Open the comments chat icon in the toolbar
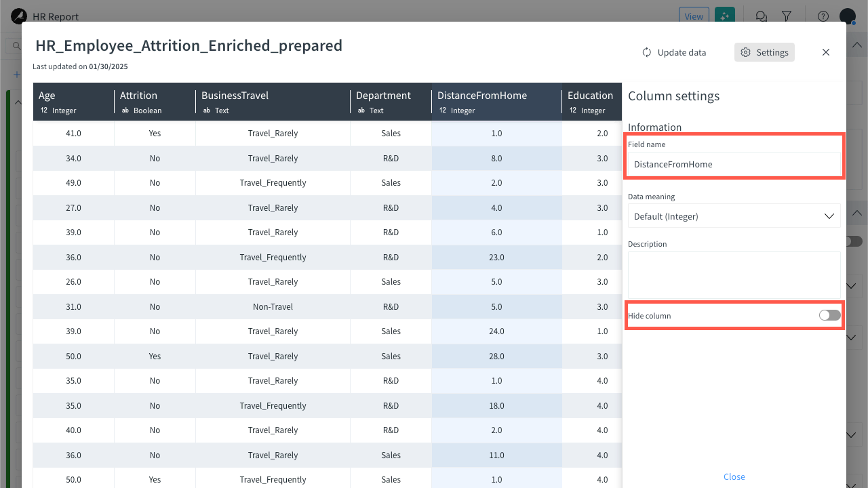The height and width of the screenshot is (488, 868). tap(761, 16)
